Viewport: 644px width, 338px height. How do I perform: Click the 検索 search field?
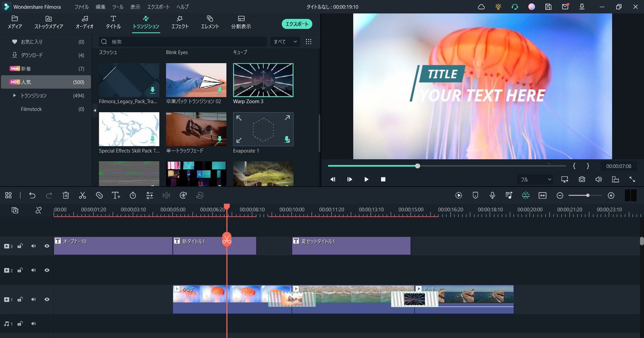[x=182, y=41]
